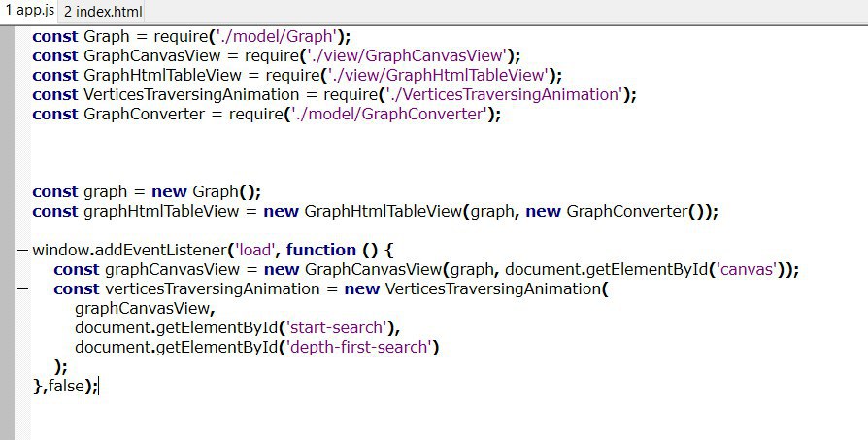Click the closing ');' line of the constructor
Screen dimensions: 868x440
61,367
